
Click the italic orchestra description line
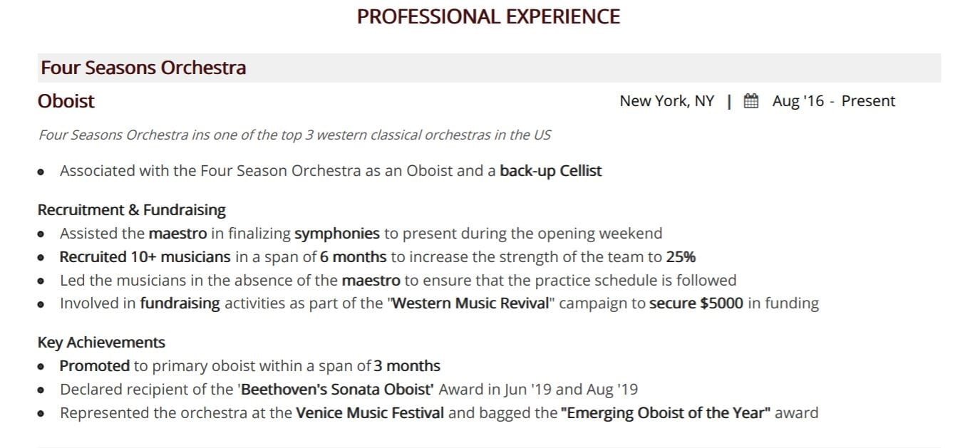pyautogui.click(x=294, y=135)
